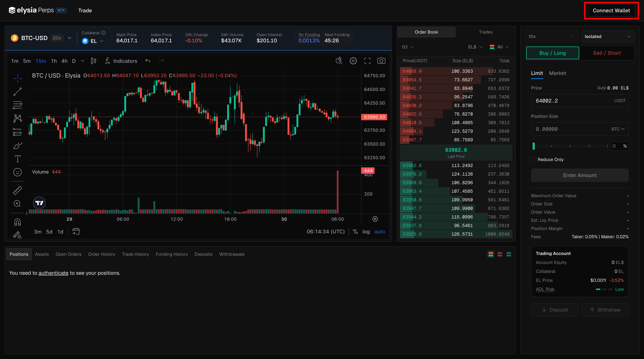Toggle auto scale on the chart
The height and width of the screenshot is (359, 644).
[x=379, y=232]
